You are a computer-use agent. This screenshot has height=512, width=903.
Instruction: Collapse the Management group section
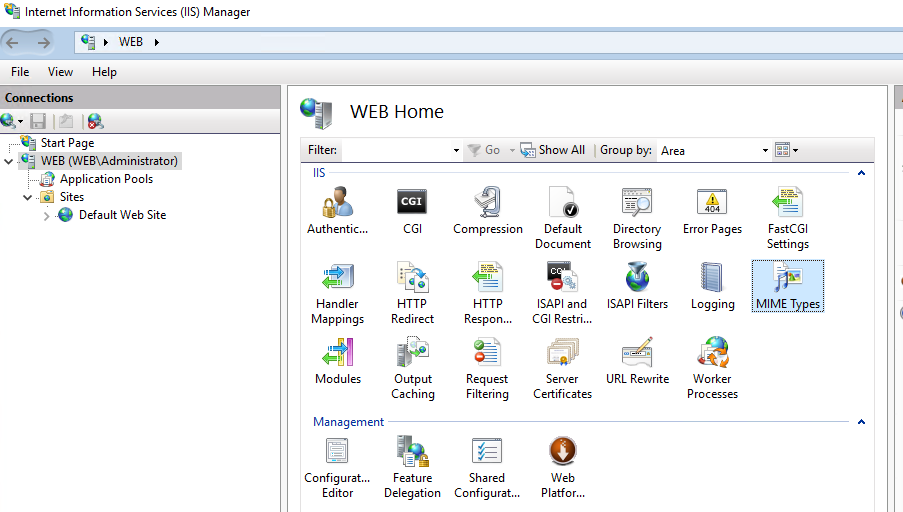(x=861, y=422)
